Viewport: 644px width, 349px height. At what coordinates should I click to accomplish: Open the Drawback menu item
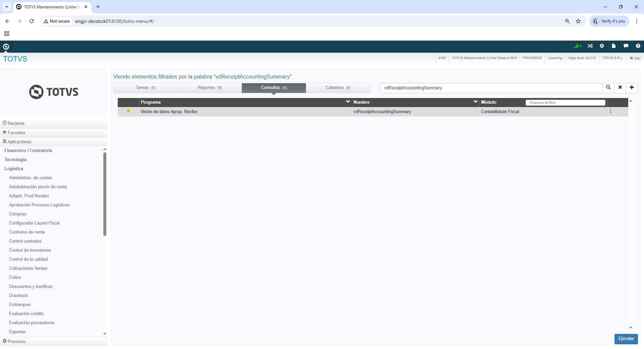pyautogui.click(x=18, y=296)
